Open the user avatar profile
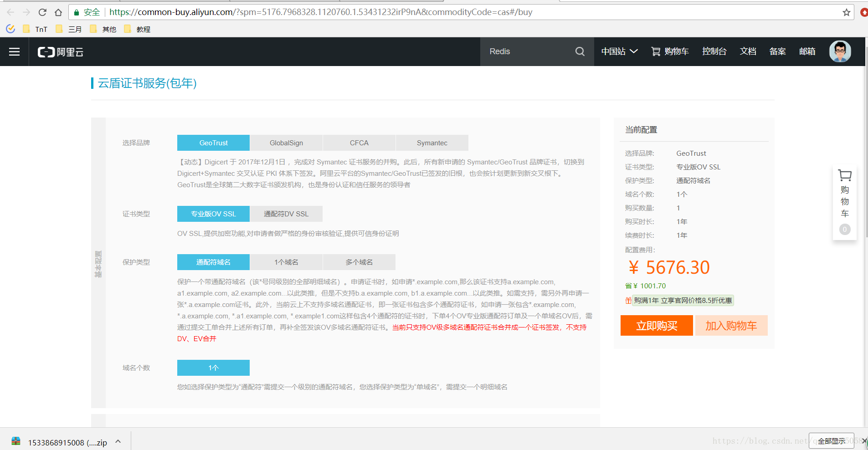The height and width of the screenshot is (450, 868). pos(840,51)
